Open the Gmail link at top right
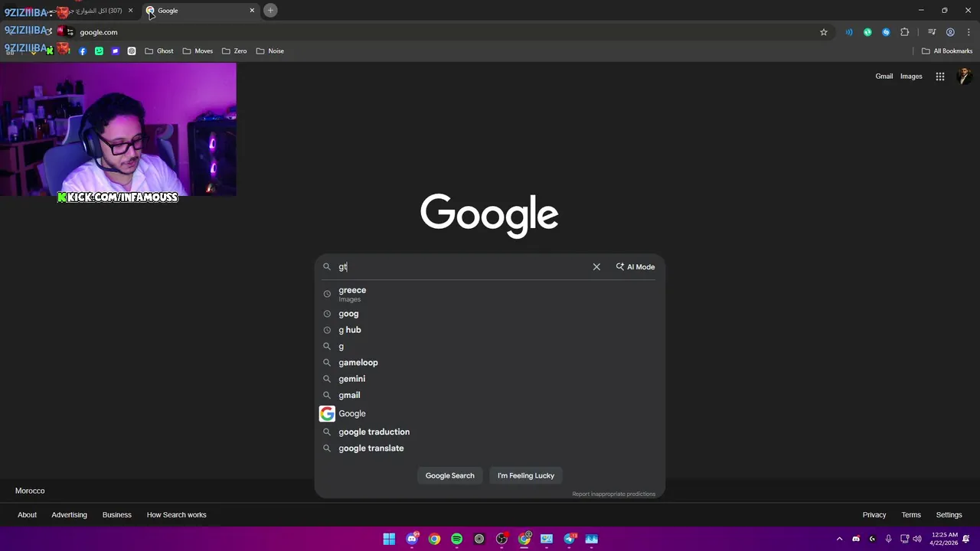 click(884, 76)
